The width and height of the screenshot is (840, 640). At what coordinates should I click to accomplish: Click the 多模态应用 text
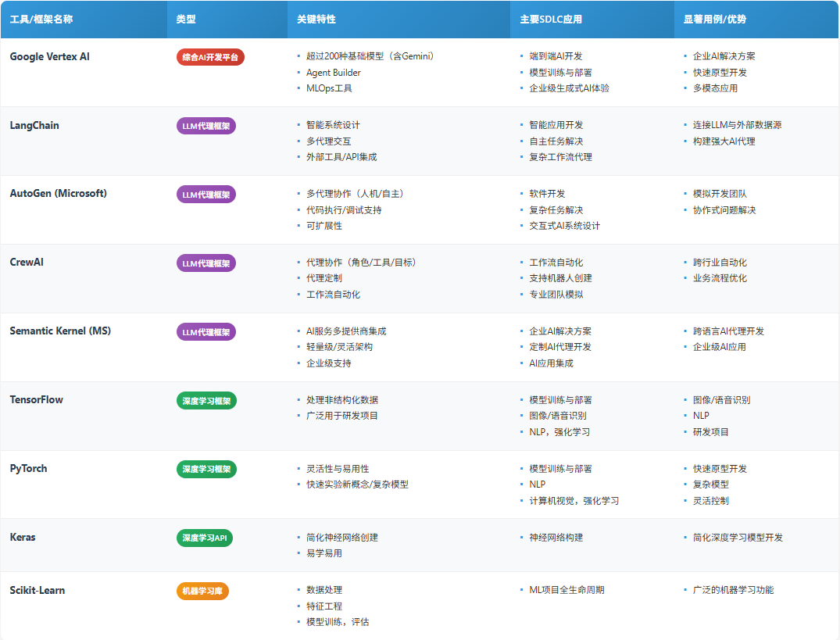715,88
